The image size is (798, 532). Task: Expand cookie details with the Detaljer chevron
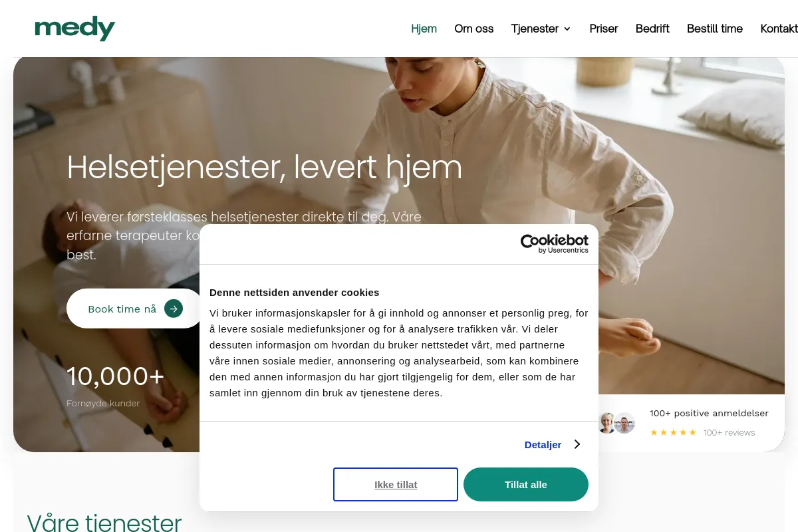tap(577, 444)
